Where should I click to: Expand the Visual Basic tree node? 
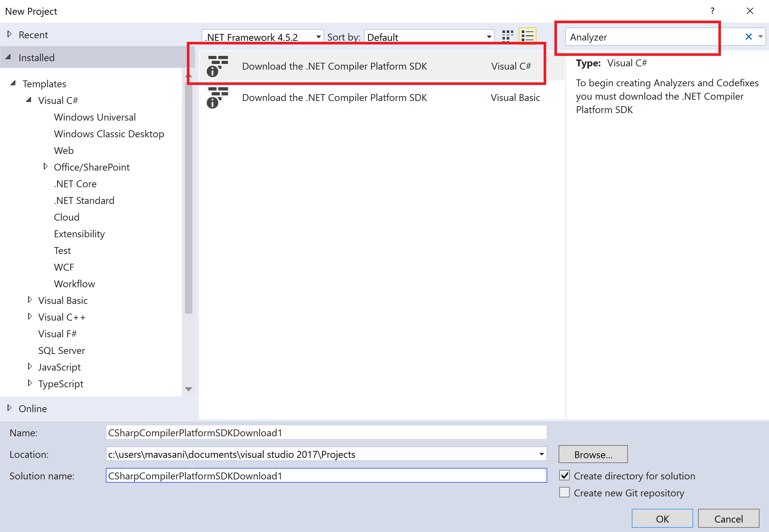click(x=30, y=300)
